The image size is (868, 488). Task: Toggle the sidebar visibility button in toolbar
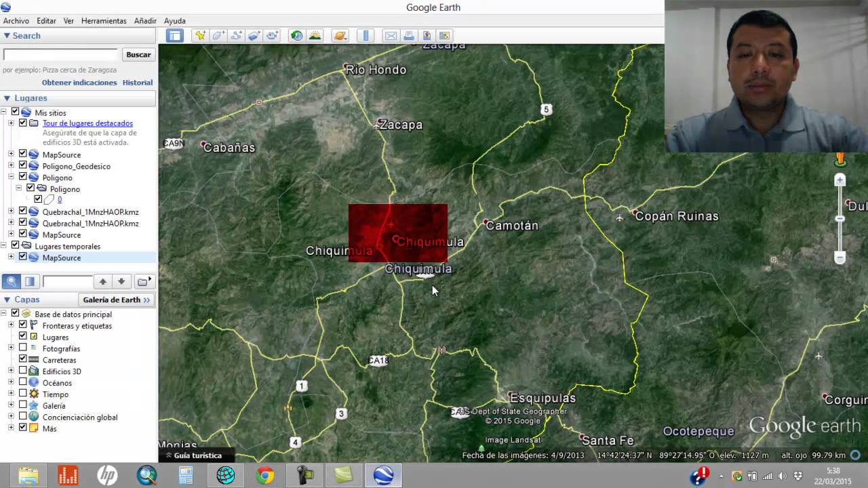coord(175,36)
